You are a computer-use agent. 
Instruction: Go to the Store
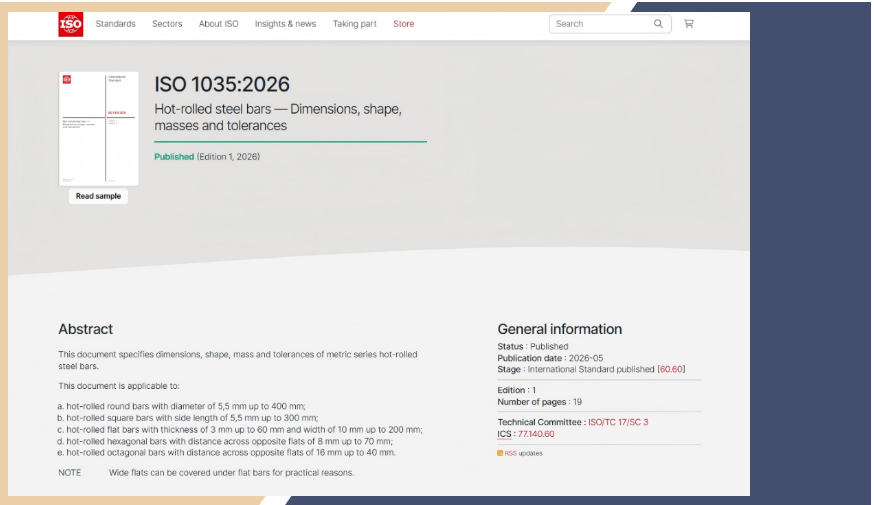tap(404, 24)
